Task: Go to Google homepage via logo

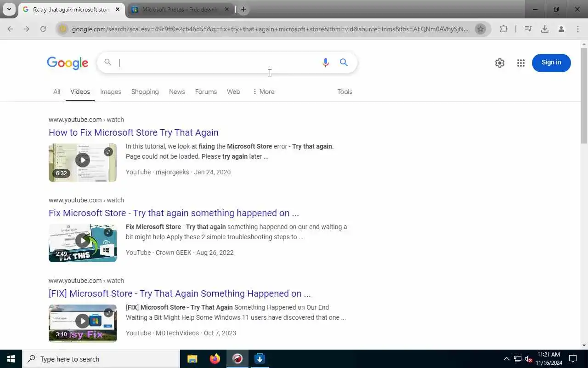Action: coord(68,63)
